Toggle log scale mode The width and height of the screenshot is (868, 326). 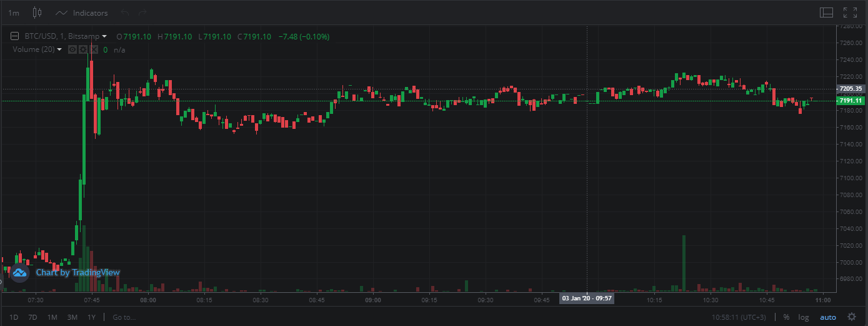803,317
